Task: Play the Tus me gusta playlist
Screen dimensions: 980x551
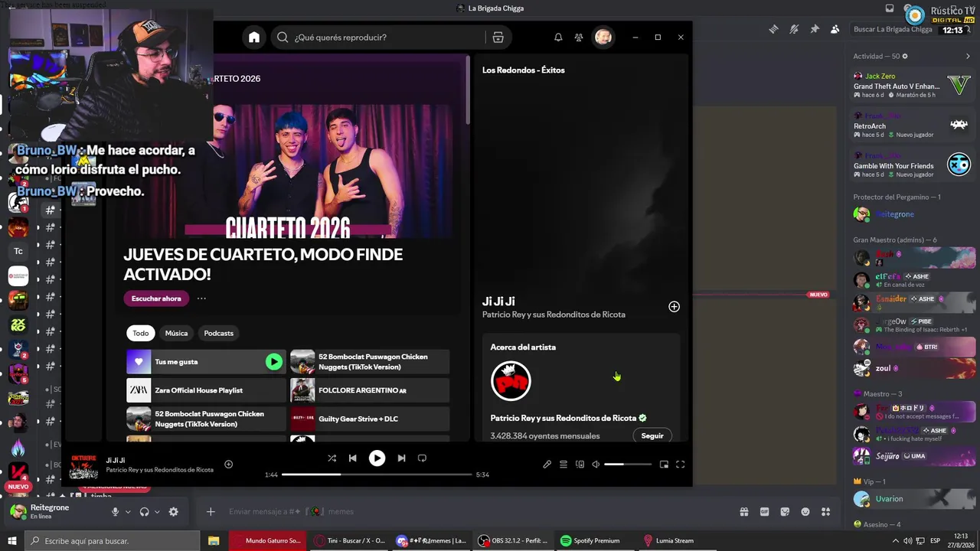Action: [x=273, y=362]
